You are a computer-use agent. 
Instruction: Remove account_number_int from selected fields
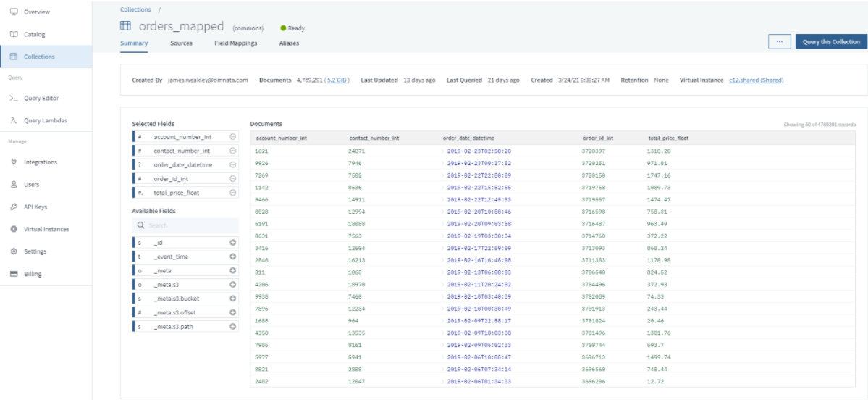coord(232,137)
